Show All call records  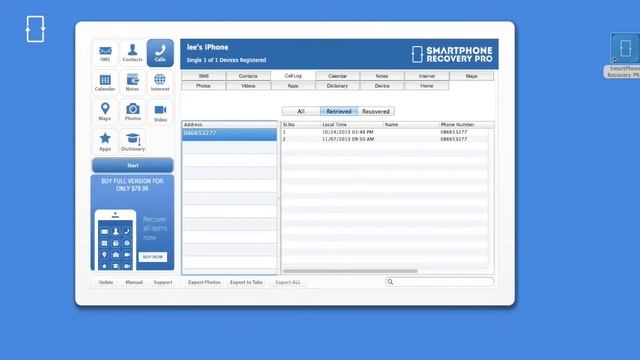pyautogui.click(x=301, y=111)
